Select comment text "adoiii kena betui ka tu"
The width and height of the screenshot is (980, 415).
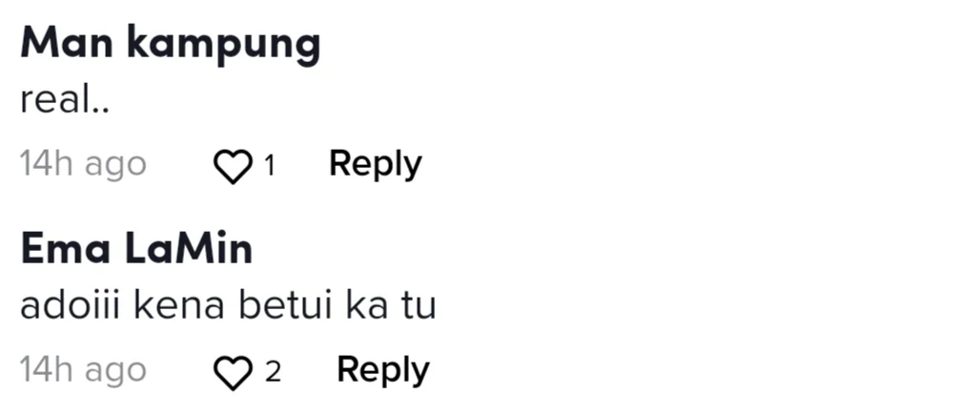point(228,305)
